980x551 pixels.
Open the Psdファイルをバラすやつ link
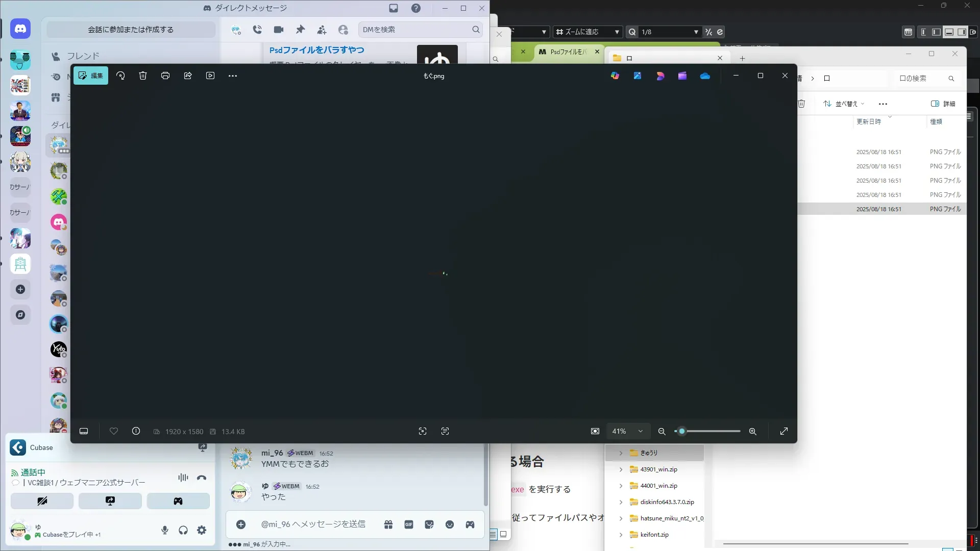click(x=316, y=50)
